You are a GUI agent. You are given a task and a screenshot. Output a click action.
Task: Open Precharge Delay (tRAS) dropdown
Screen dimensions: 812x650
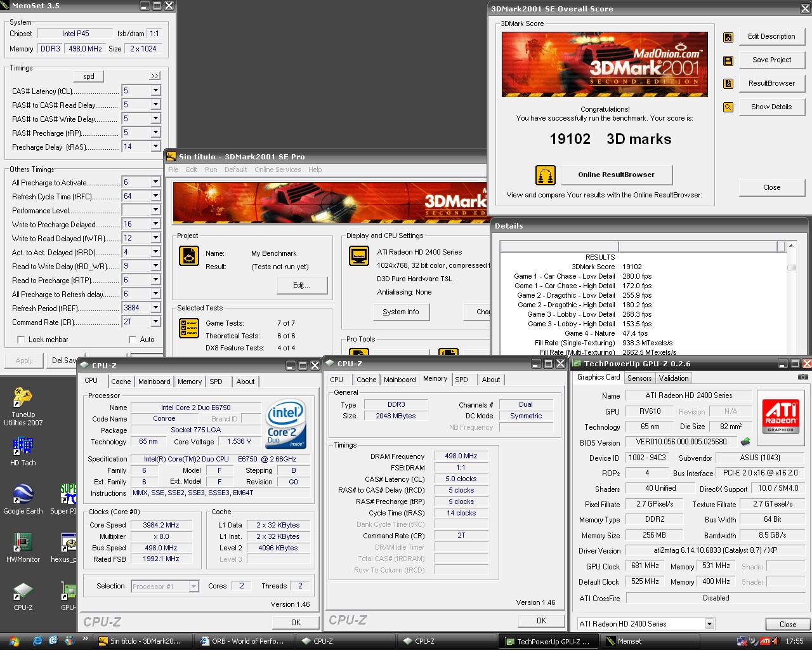pos(155,147)
